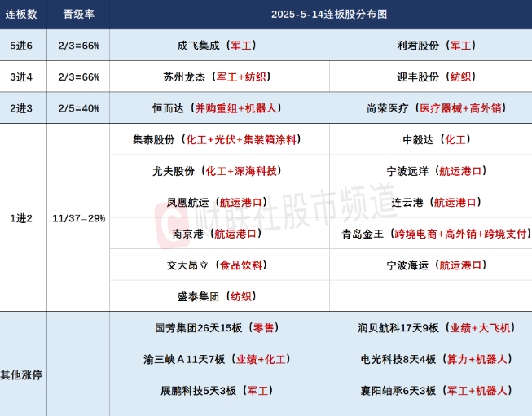Select the 11/37=29% promotion rate cell
Image resolution: width=532 pixels, height=416 pixels.
pos(79,218)
